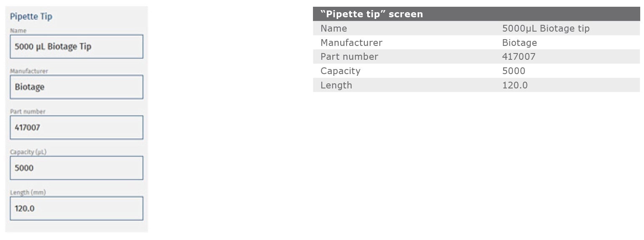Select the 417007 value in table

[519, 57]
